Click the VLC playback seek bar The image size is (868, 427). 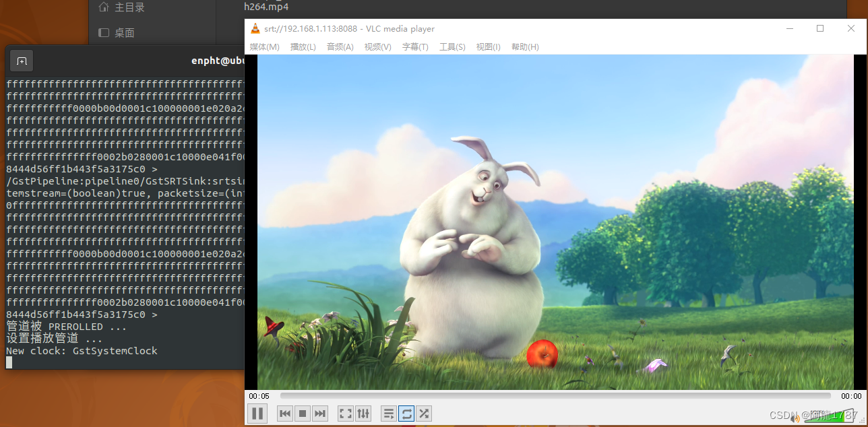555,396
